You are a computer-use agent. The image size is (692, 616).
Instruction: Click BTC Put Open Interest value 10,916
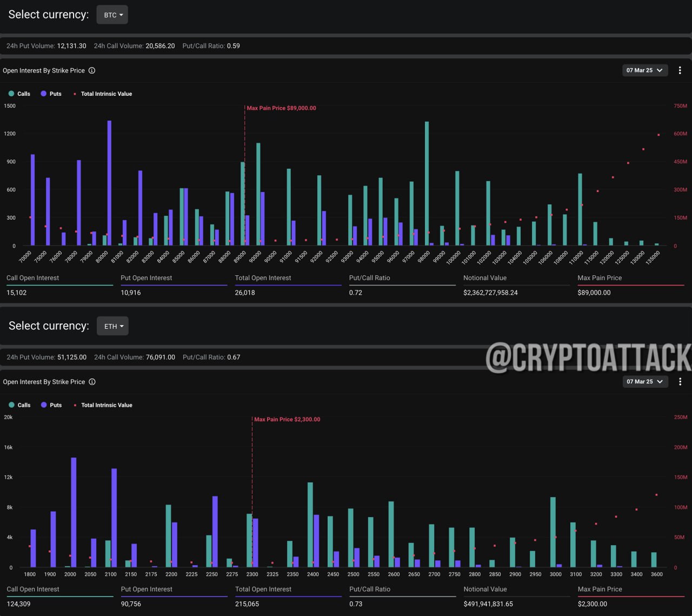point(131,293)
